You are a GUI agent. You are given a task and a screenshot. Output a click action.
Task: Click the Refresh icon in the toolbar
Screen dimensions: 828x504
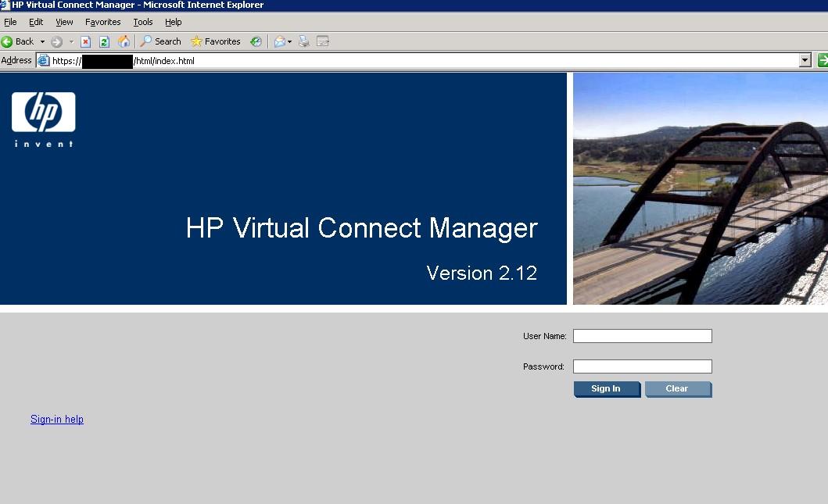click(104, 41)
